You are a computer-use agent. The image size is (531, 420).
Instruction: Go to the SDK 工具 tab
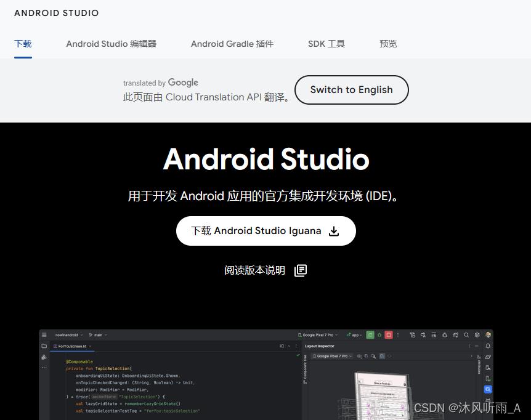(x=326, y=44)
